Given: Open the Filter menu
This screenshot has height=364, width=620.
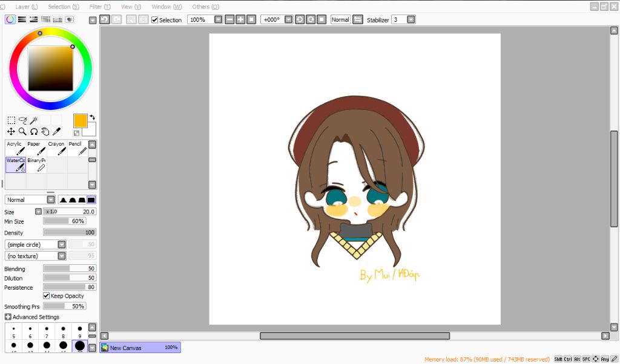Looking at the screenshot, I should (100, 7).
